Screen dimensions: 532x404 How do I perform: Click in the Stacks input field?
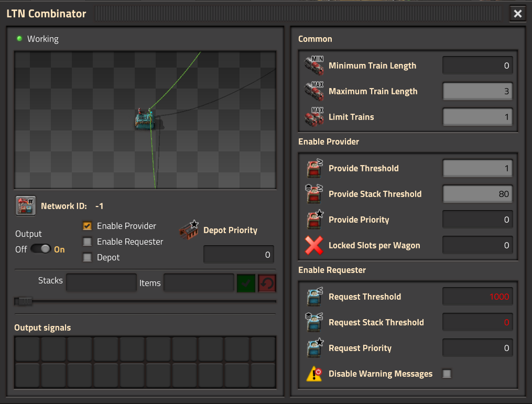pos(102,282)
